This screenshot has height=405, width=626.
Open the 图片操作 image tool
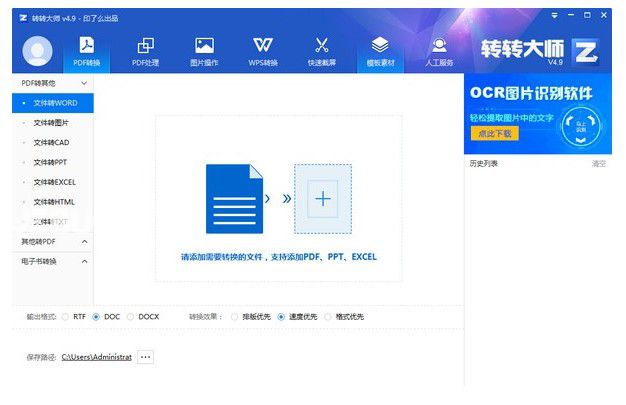point(204,51)
